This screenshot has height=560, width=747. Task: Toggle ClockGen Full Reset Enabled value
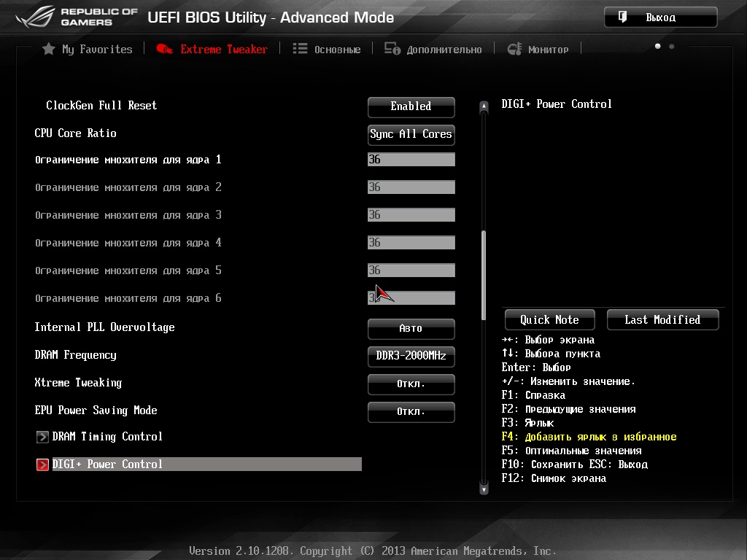point(411,106)
